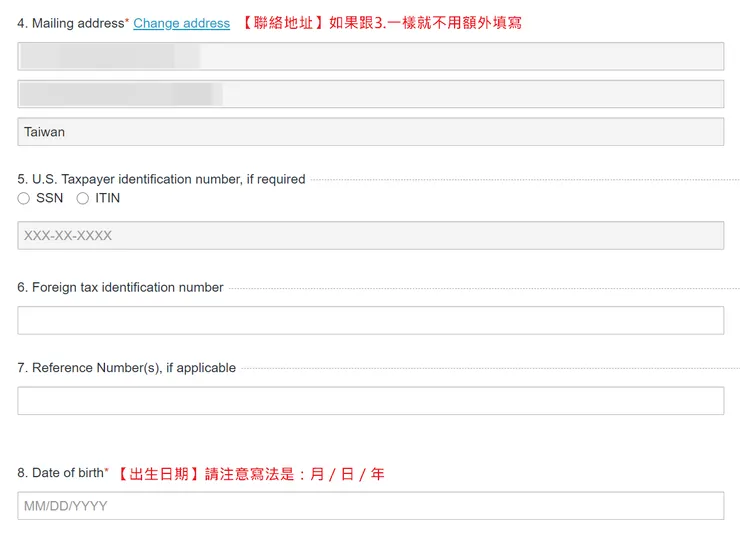The width and height of the screenshot is (740, 540).
Task: Click the second blurred mailing address line
Action: tap(370, 94)
